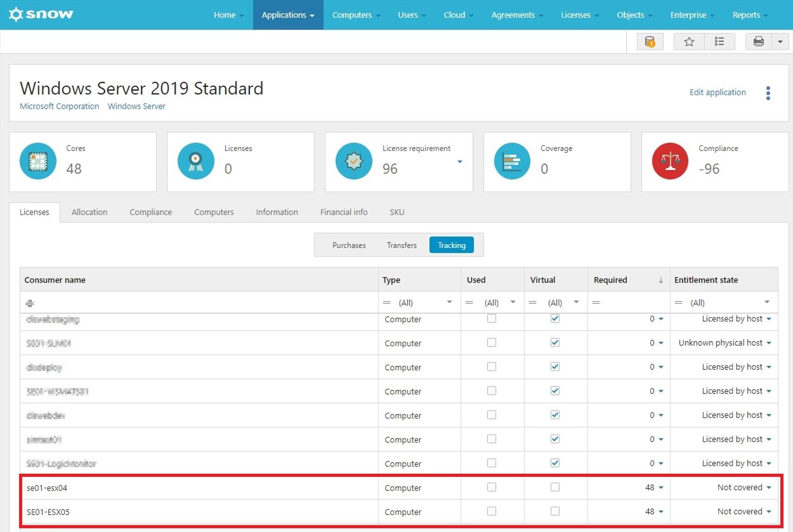The image size is (793, 532).
Task: Select the Purchases view button
Action: coord(349,245)
